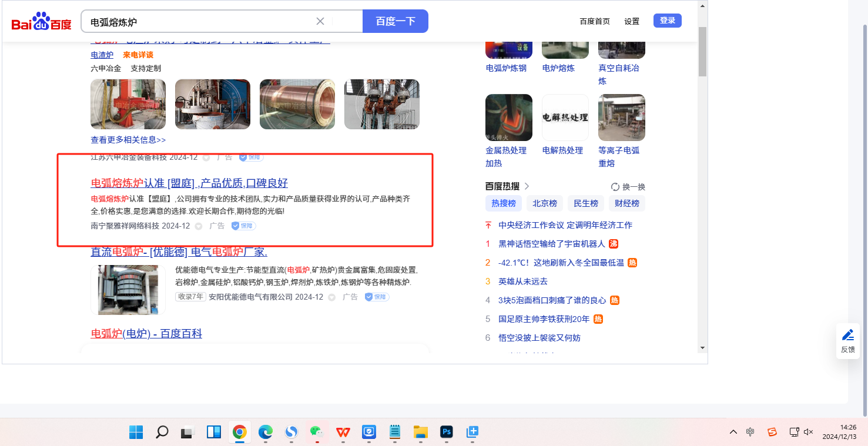This screenshot has height=446, width=868.
Task: Open WPS Office from the taskbar
Action: 343,432
